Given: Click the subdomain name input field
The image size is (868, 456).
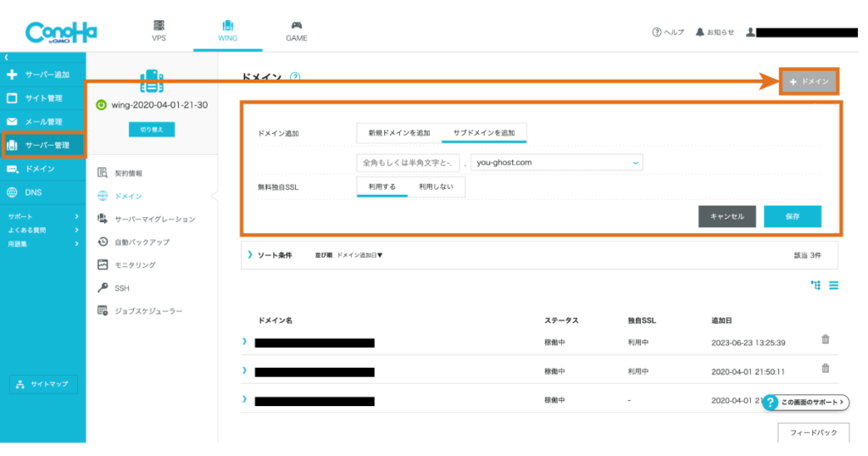Looking at the screenshot, I should (409, 162).
